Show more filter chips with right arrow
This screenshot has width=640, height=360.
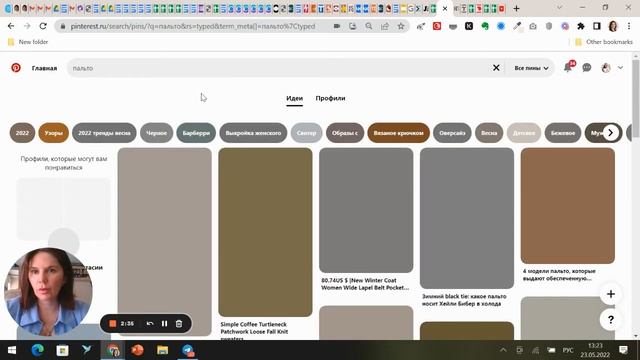[x=611, y=133]
